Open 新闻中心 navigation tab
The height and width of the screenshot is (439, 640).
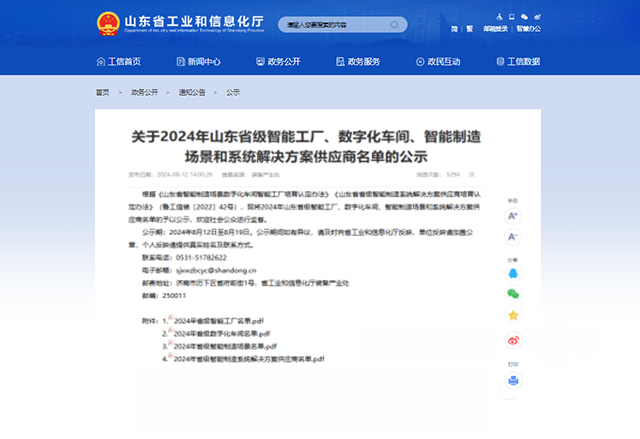coord(199,62)
